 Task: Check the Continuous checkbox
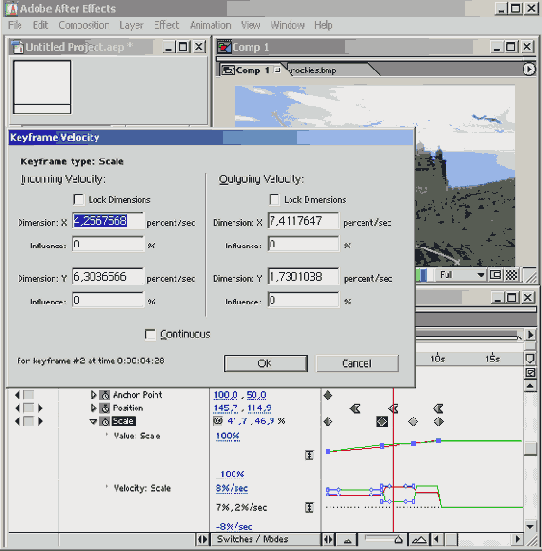coord(150,334)
